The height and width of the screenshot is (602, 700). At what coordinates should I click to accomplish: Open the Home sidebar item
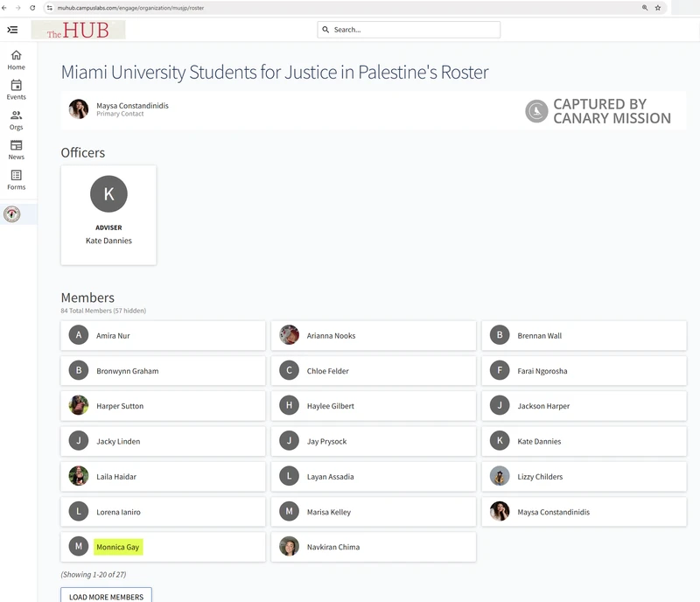(16, 60)
